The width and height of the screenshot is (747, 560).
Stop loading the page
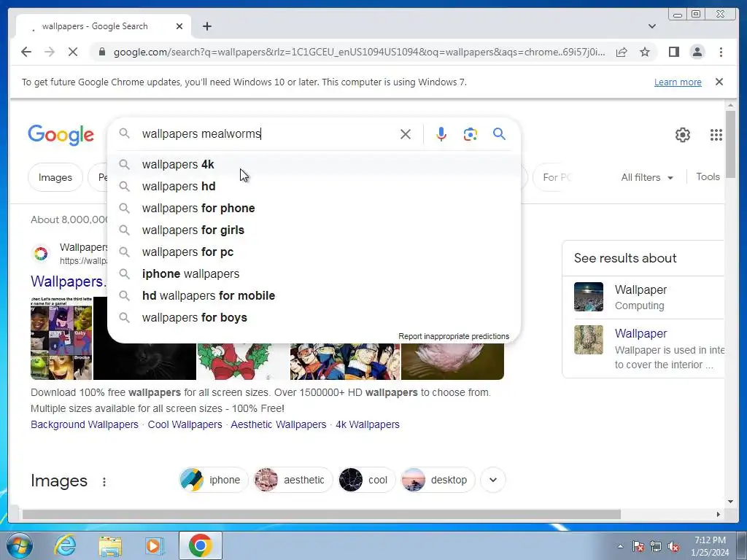73,52
